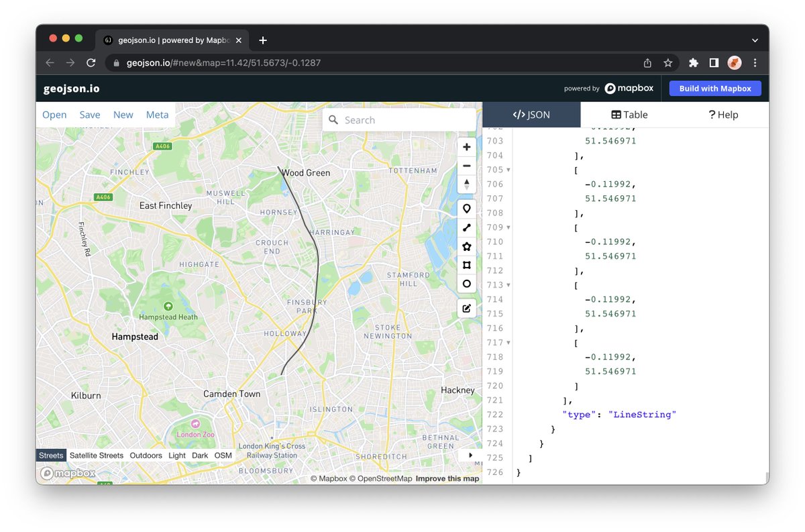This screenshot has height=532, width=805.
Task: Switch to Streets map style
Action: [x=51, y=456]
